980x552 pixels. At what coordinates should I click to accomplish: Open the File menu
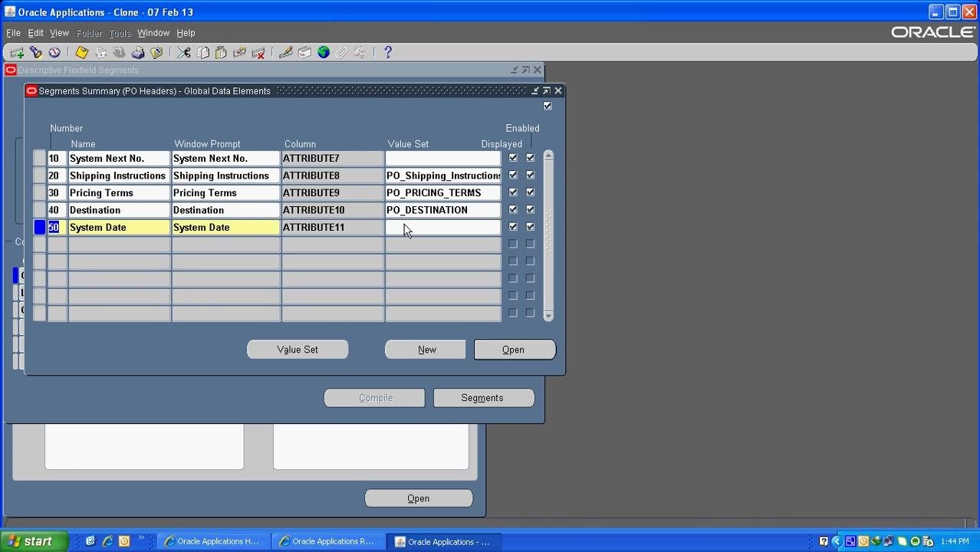13,33
